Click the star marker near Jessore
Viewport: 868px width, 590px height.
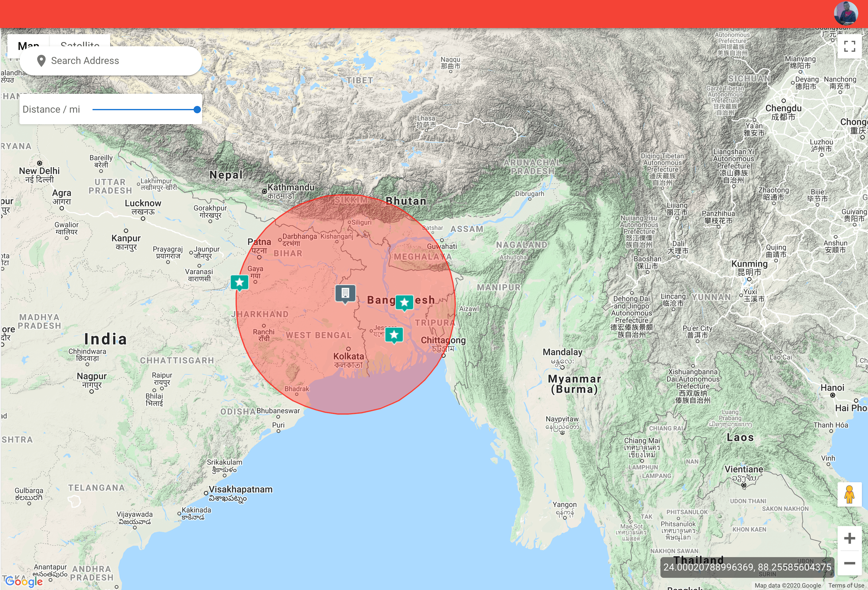point(394,334)
